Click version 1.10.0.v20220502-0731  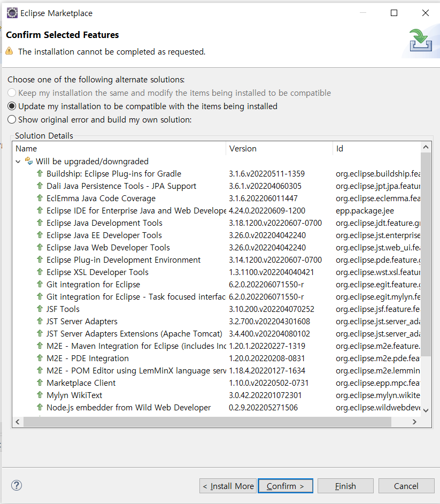point(268,383)
